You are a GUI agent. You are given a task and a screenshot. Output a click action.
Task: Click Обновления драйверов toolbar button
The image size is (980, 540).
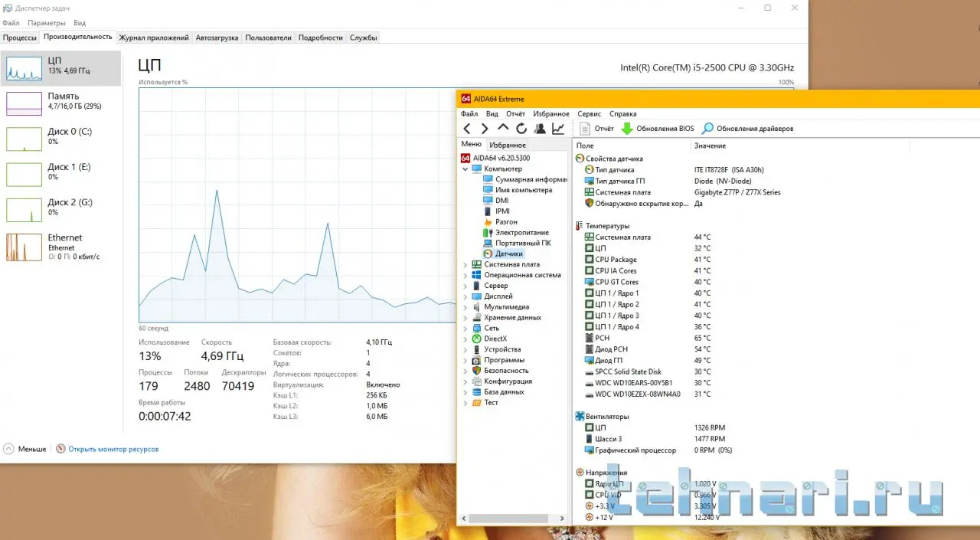748,129
